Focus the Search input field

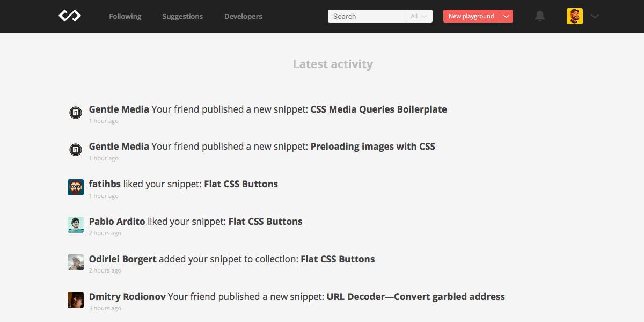[x=367, y=16]
